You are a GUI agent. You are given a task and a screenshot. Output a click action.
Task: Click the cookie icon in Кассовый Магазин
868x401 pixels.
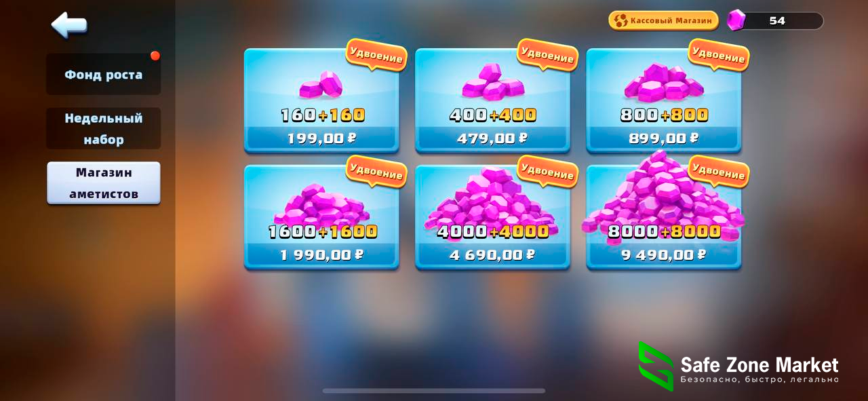(x=620, y=20)
